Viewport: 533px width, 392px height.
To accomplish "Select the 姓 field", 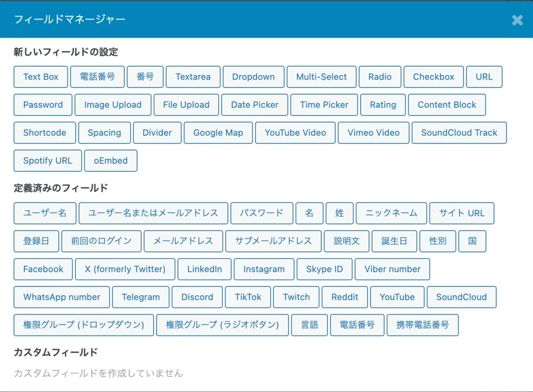I will 339,213.
